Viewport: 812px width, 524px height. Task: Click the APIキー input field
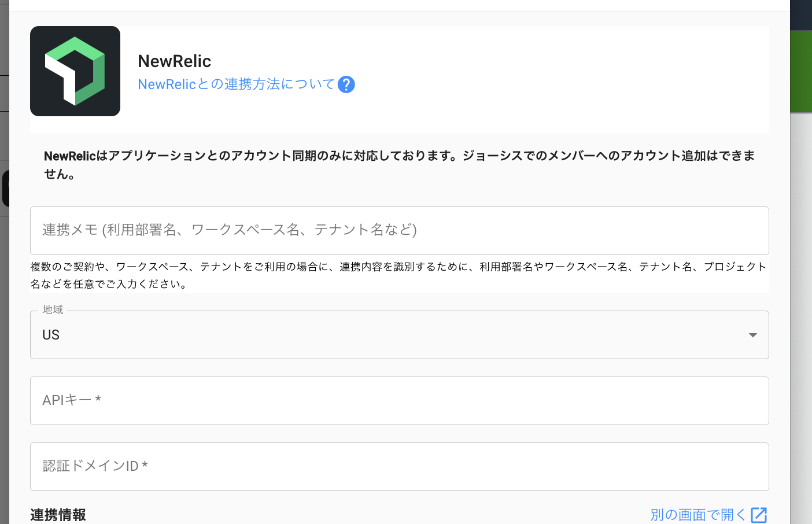399,400
